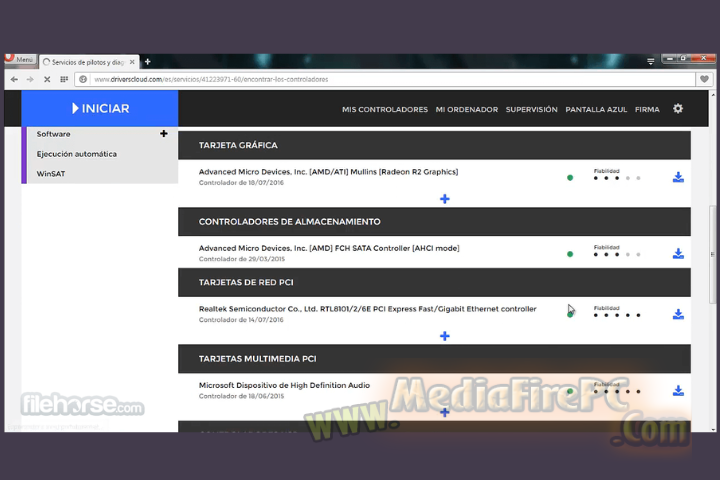Stop page loading with X button

coord(47,79)
